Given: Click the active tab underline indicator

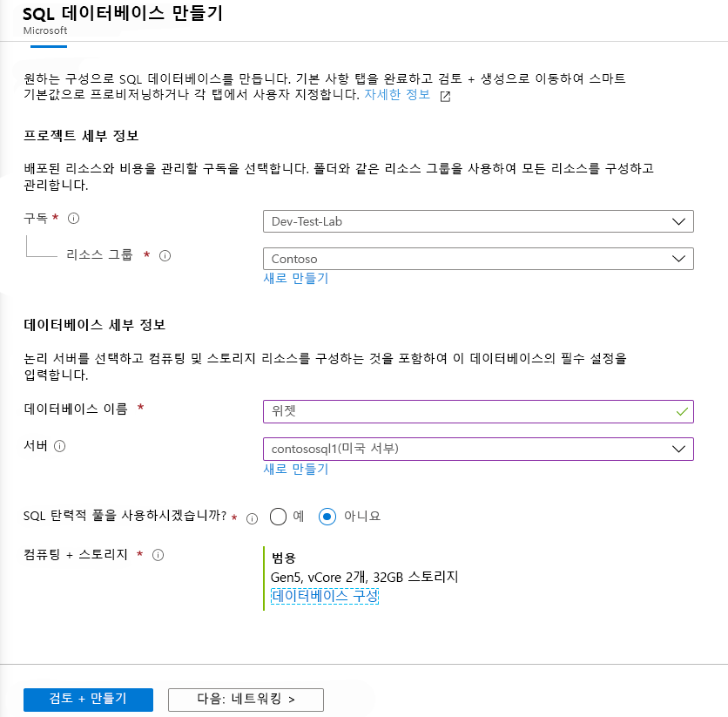Looking at the screenshot, I should pyautogui.click(x=49, y=46).
